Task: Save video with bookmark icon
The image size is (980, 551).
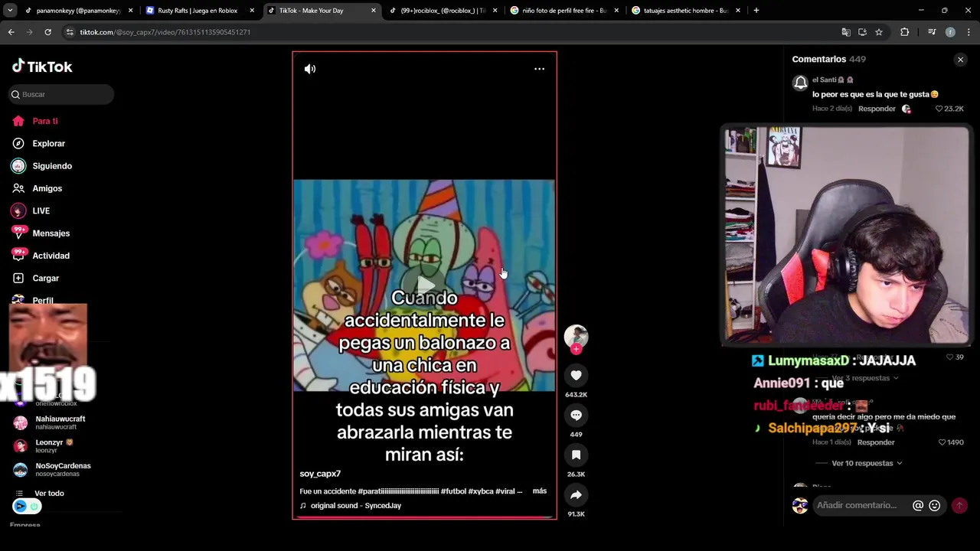Action: (576, 455)
